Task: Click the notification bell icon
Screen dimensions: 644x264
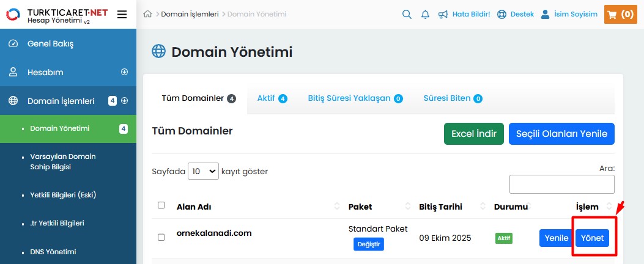Action: click(x=425, y=14)
